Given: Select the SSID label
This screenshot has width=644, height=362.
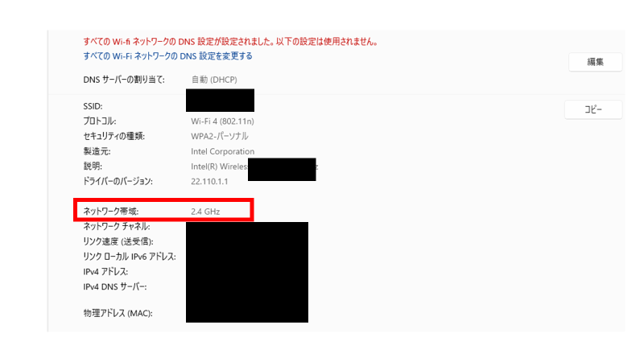Looking at the screenshot, I should pos(93,106).
